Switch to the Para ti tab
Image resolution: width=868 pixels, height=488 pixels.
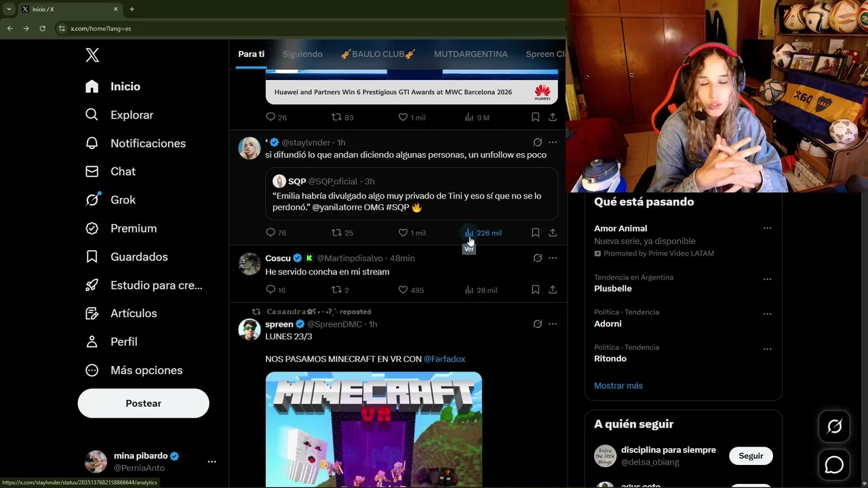pos(251,54)
